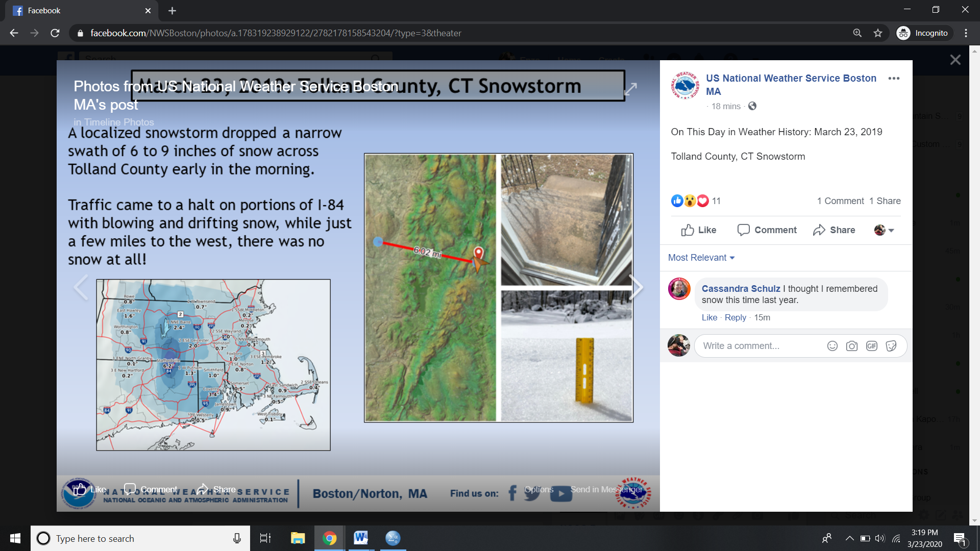This screenshot has width=980, height=551.
Task: Close the Facebook photo theater view
Action: pos(955,60)
